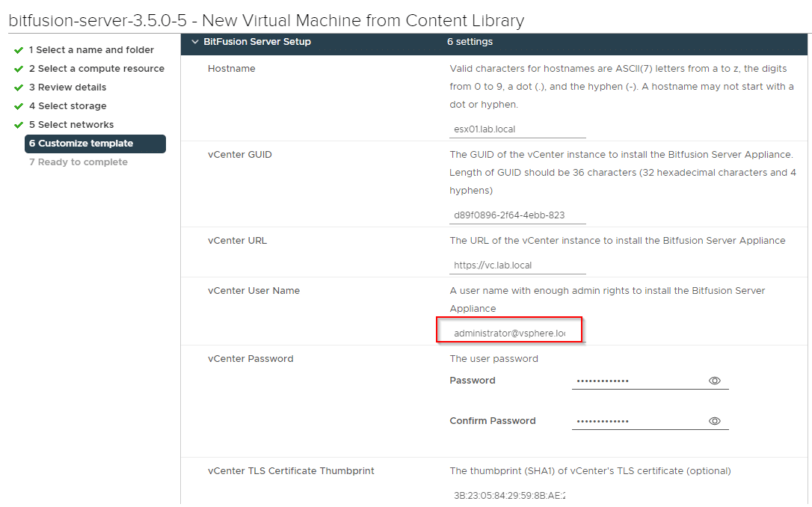The image size is (812, 507).
Task: Show the Password field characters
Action: click(x=714, y=381)
